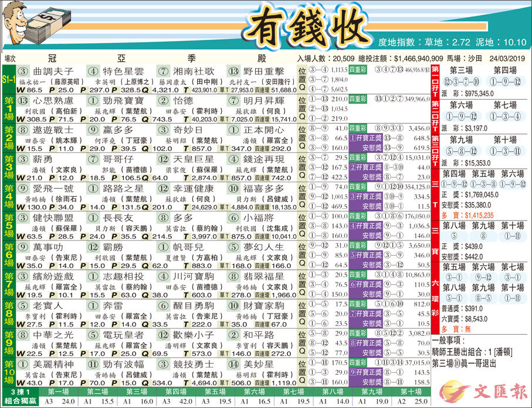Select the 冠 column header
This screenshot has height=408, width=532.
52,58
